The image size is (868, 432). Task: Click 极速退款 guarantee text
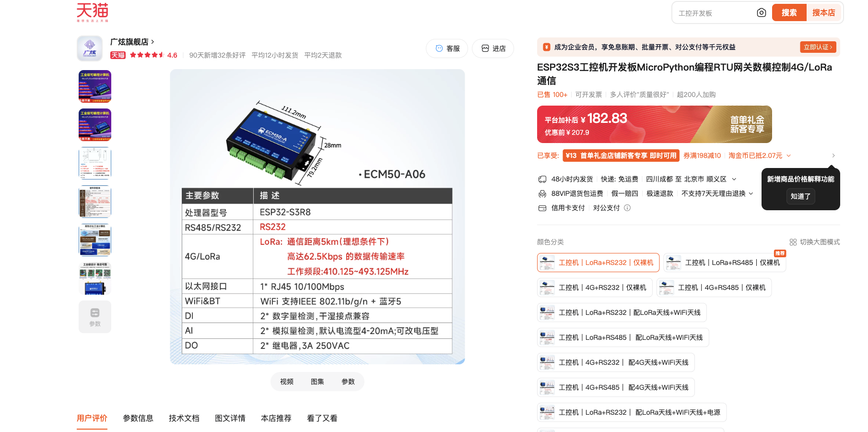click(x=660, y=193)
